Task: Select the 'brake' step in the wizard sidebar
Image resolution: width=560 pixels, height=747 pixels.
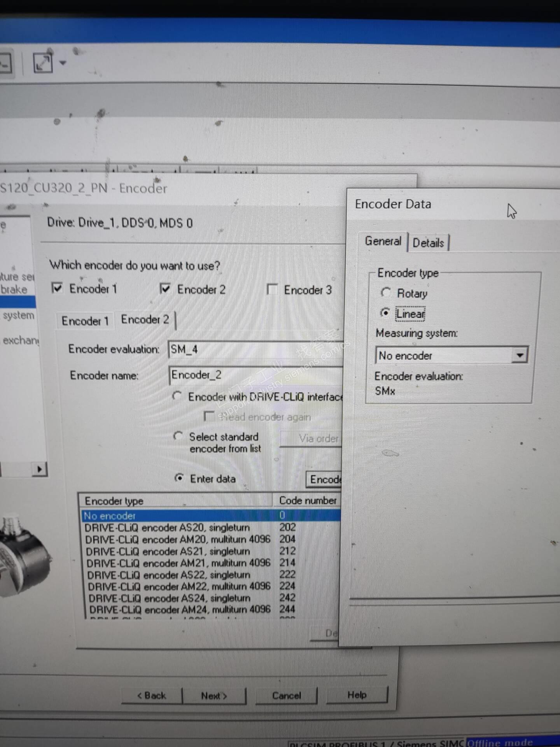Action: [14, 289]
